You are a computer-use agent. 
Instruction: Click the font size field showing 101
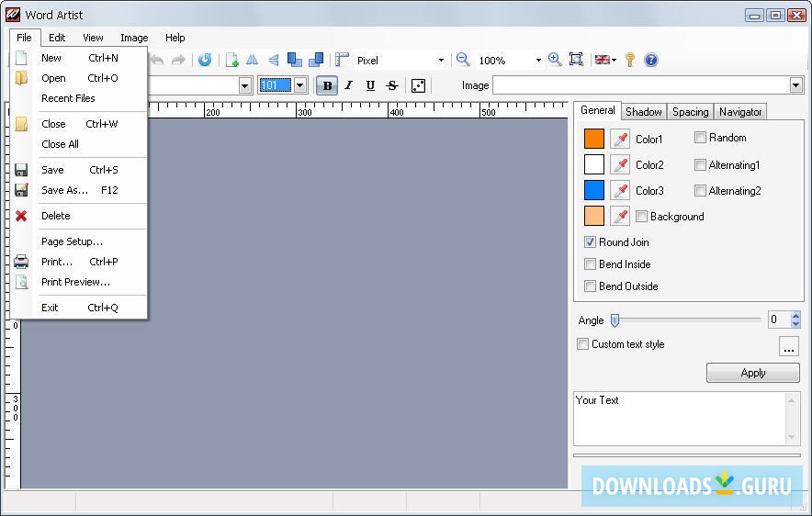tap(276, 85)
